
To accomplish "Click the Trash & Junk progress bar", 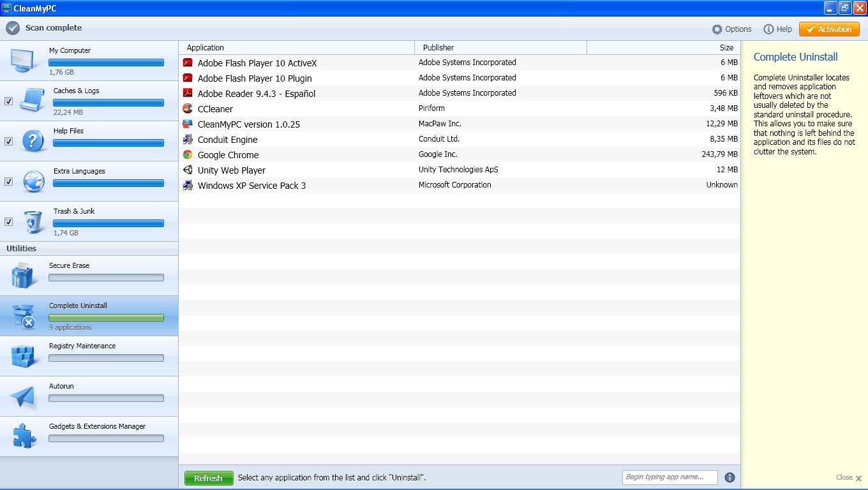I will click(x=108, y=223).
